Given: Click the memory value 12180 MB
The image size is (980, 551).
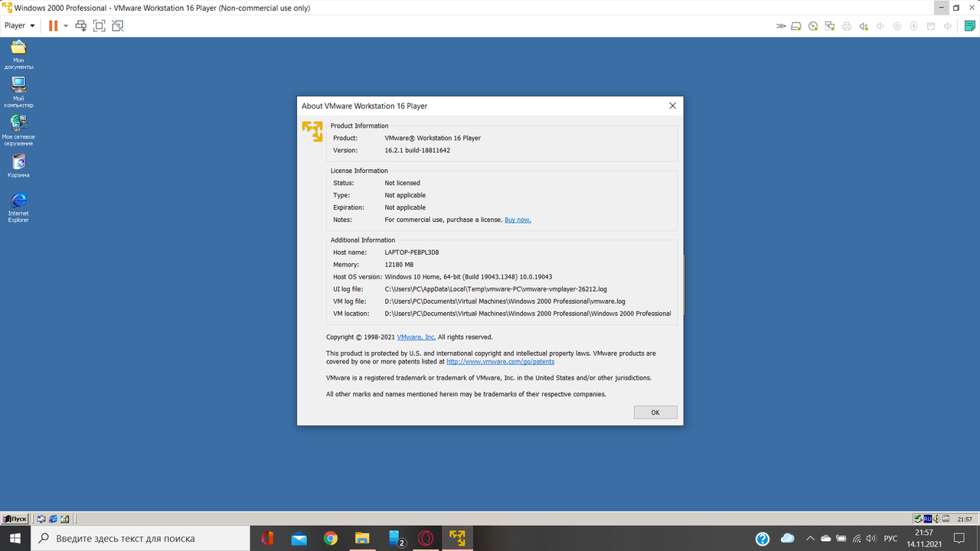Looking at the screenshot, I should coord(399,265).
